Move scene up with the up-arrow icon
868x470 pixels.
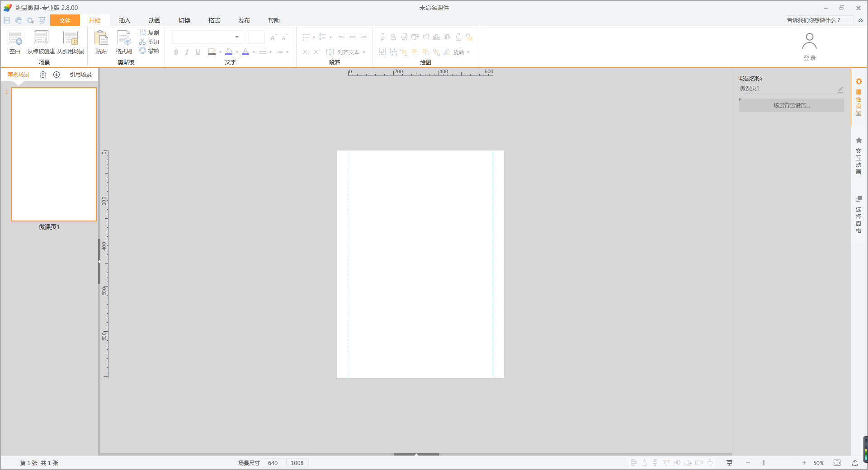43,75
